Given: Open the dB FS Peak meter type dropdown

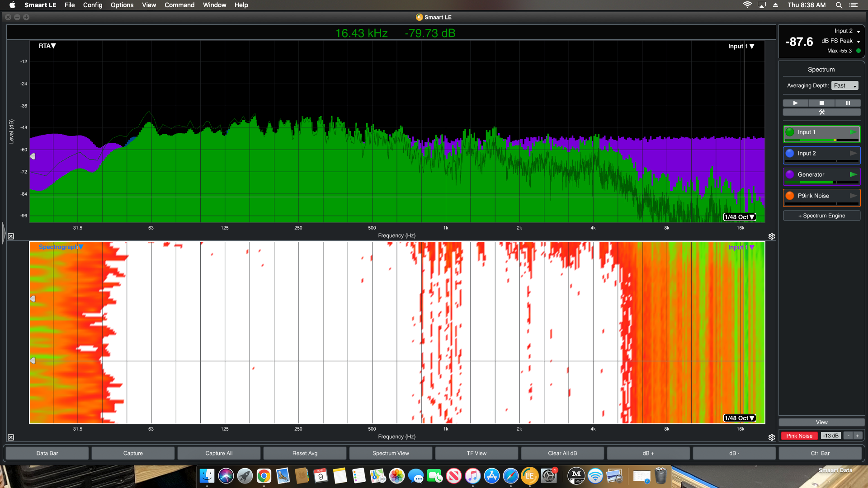Looking at the screenshot, I should pyautogui.click(x=840, y=41).
